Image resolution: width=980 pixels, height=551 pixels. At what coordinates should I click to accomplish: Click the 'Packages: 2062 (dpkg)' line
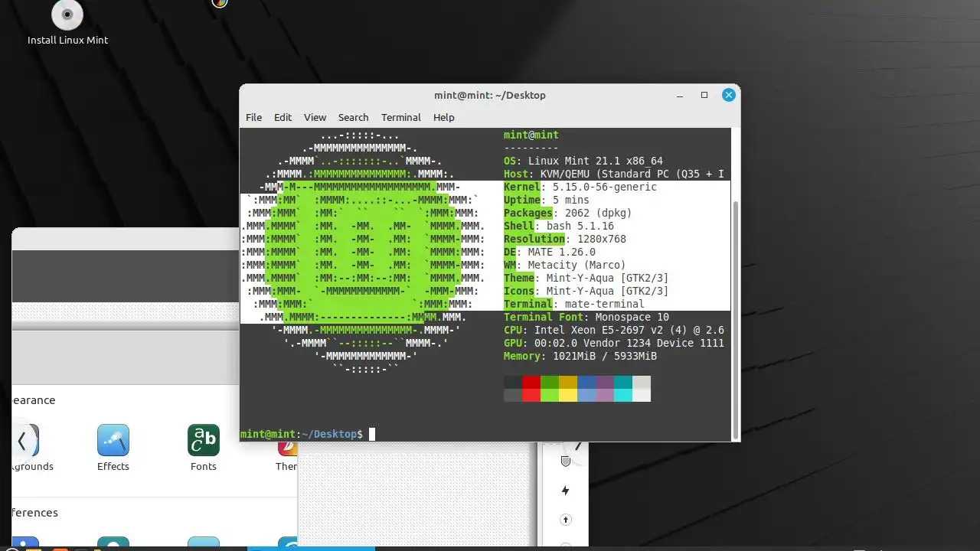point(568,213)
